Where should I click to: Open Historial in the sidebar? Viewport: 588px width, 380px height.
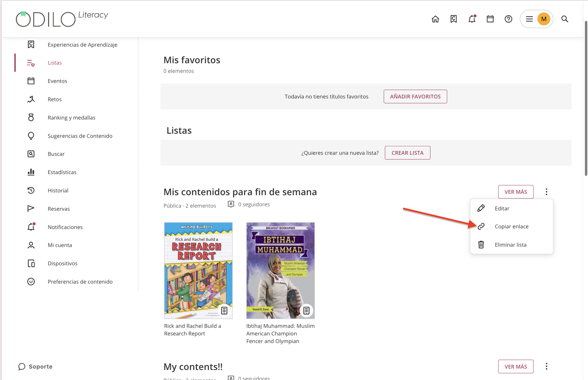point(58,190)
